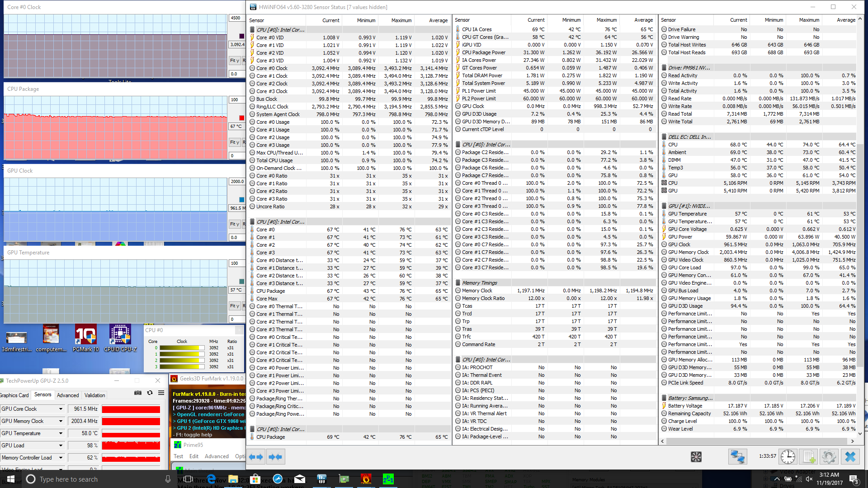Image resolution: width=868 pixels, height=488 pixels.
Task: Click HWiNFO collapse columns arrows button
Action: pyautogui.click(x=276, y=457)
